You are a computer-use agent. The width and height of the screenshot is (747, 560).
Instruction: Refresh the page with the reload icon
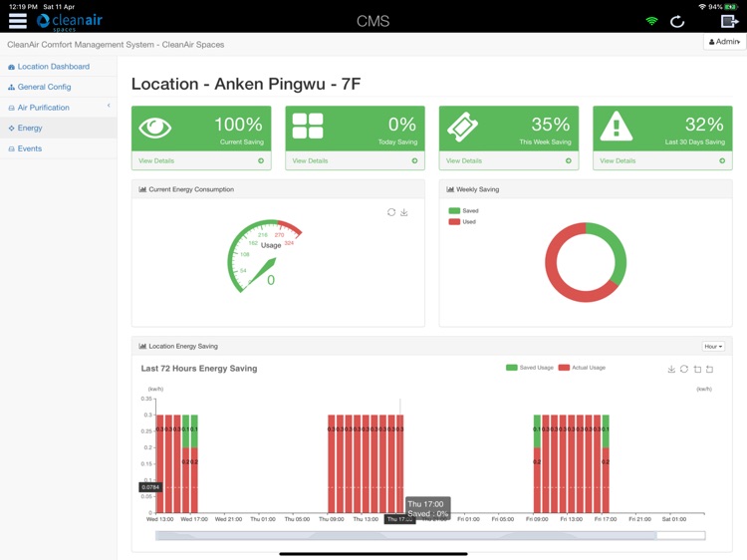pos(677,22)
